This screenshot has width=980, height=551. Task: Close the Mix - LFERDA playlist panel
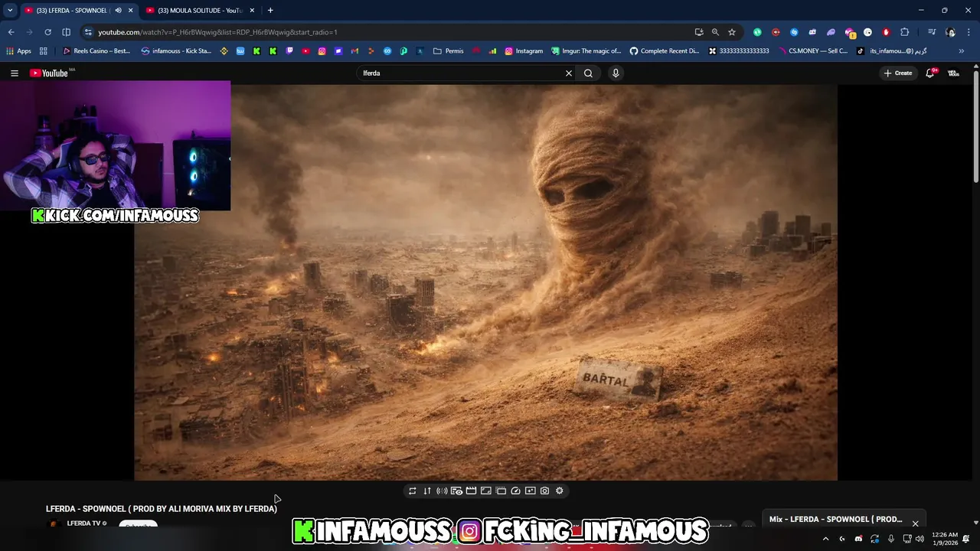point(915,524)
